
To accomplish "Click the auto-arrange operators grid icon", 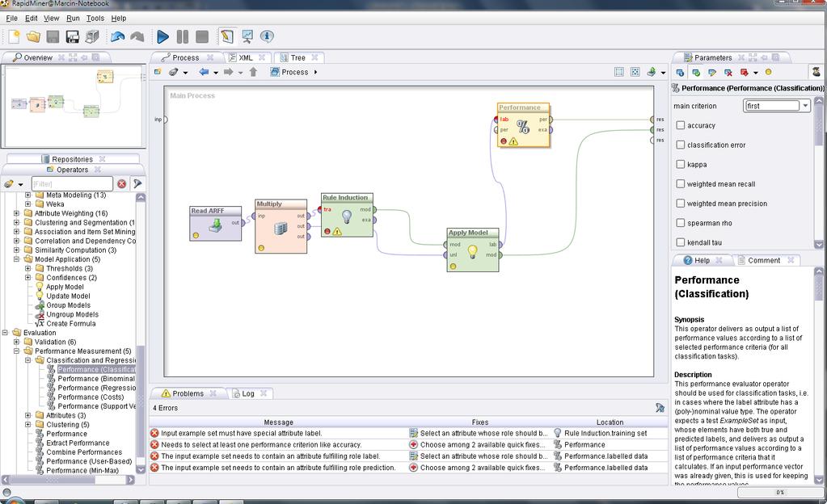I will (x=619, y=72).
